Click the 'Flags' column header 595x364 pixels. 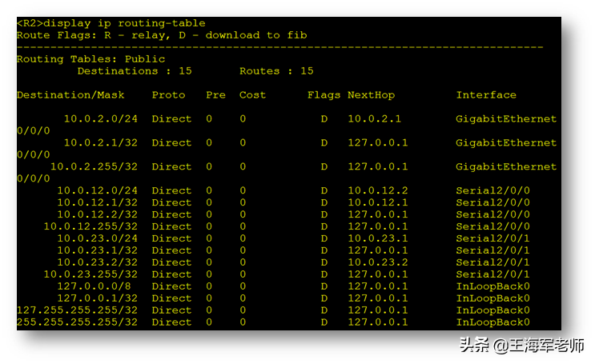coord(324,94)
